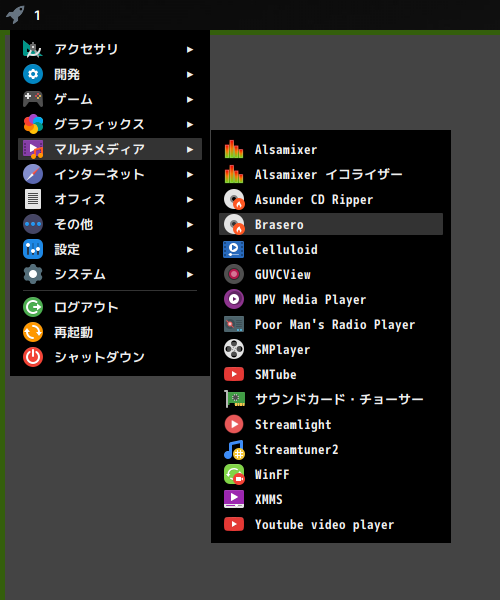The image size is (500, 600).
Task: Click the red シャットダウン power icon
Action: (33, 357)
